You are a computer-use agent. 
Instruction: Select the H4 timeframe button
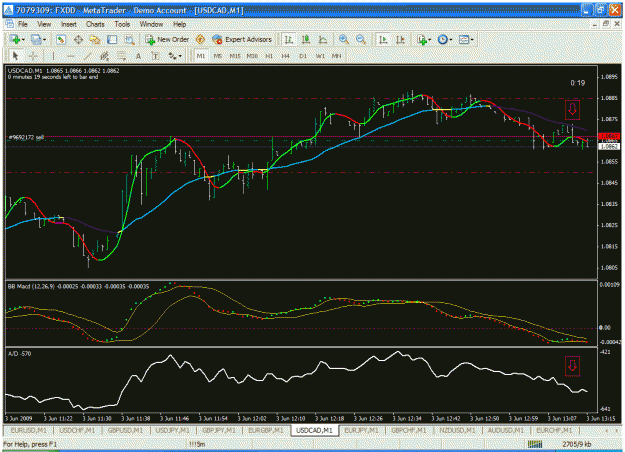coord(285,56)
